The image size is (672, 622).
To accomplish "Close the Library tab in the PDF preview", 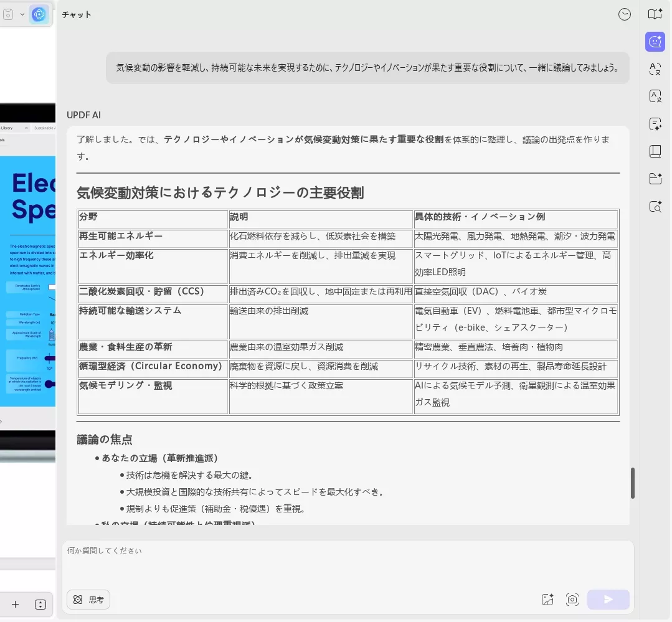I will point(26,128).
